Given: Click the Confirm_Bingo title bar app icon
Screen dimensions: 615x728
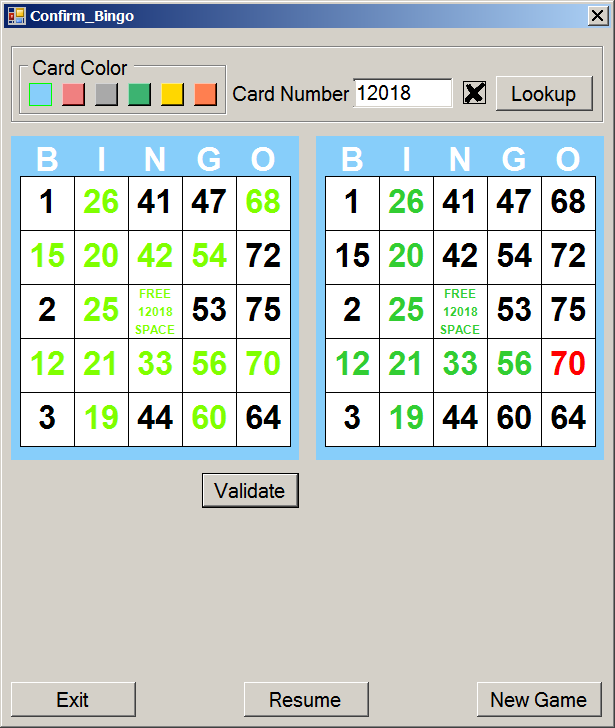Looking at the screenshot, I should (17, 16).
